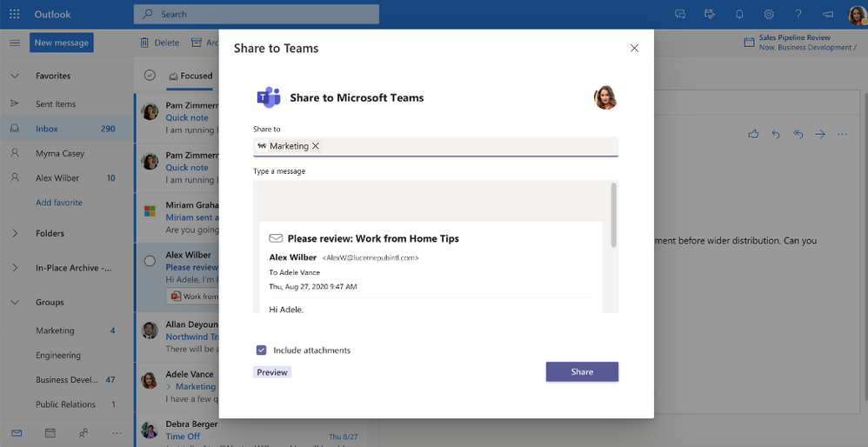The width and height of the screenshot is (868, 447).
Task: Open People view in bottom bar
Action: click(83, 432)
